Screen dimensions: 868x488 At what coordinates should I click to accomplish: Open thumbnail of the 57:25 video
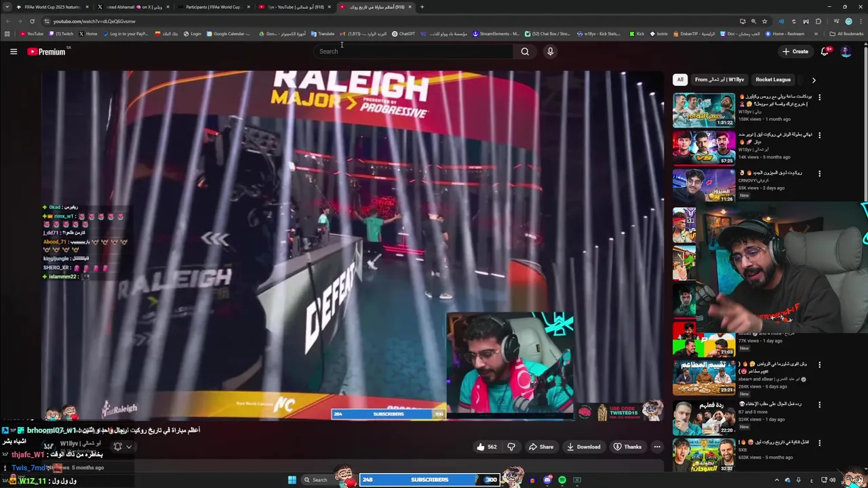(x=704, y=148)
